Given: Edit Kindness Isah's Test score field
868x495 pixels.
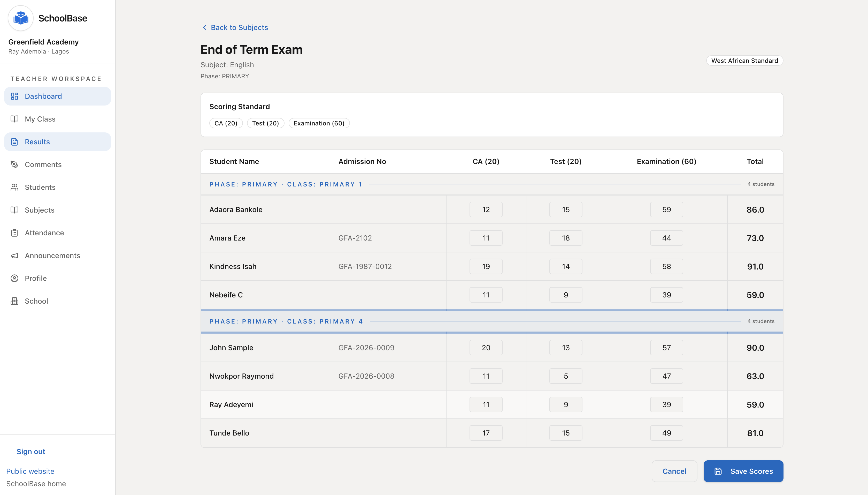Looking at the screenshot, I should pos(565,267).
